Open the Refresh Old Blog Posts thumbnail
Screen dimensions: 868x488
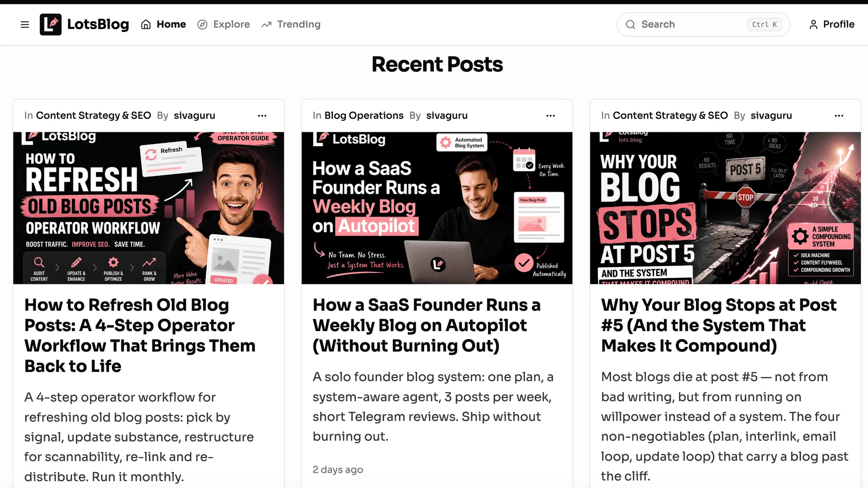[149, 208]
